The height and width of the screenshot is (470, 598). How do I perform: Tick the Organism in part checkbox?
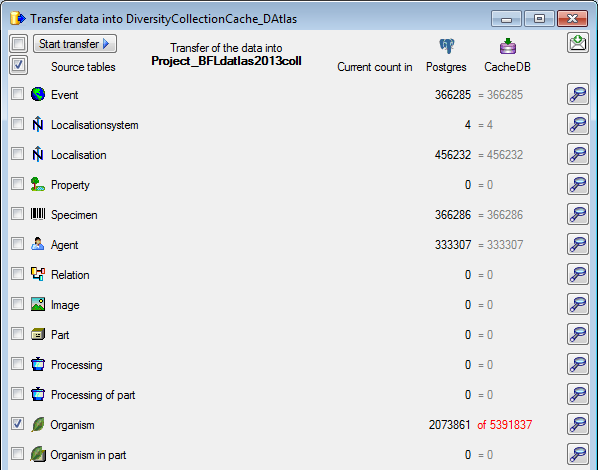[x=17, y=454]
